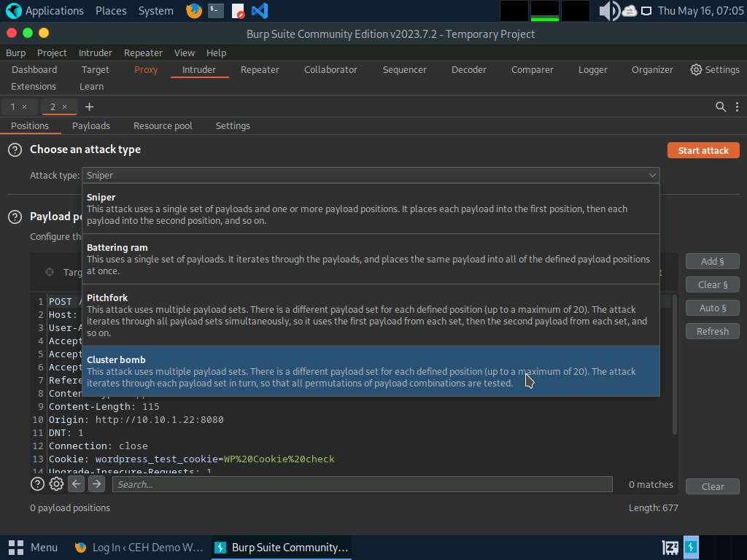Switch to the Payloads tab
The height and width of the screenshot is (560, 747).
pos(91,126)
